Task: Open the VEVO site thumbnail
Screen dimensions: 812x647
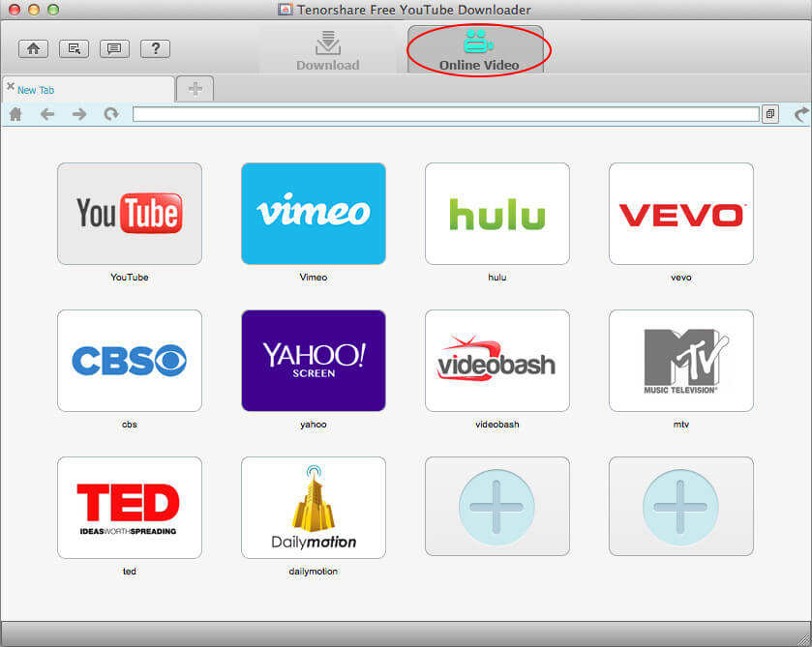Action: (681, 214)
